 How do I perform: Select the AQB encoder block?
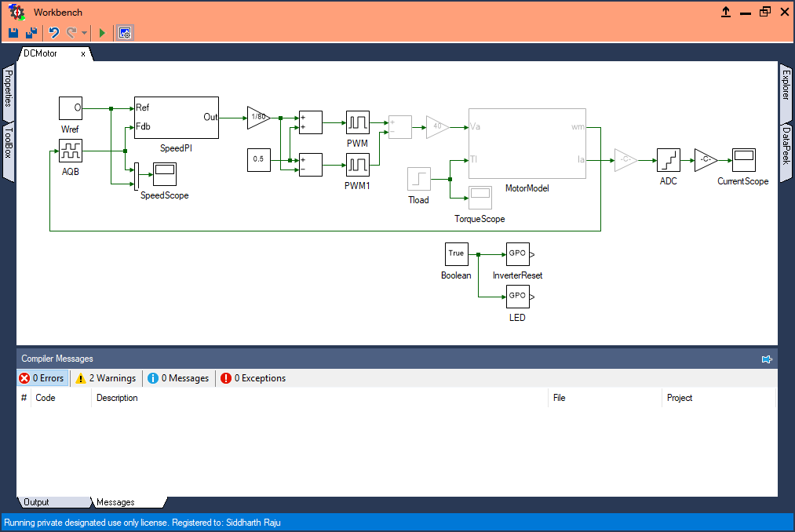[71, 151]
